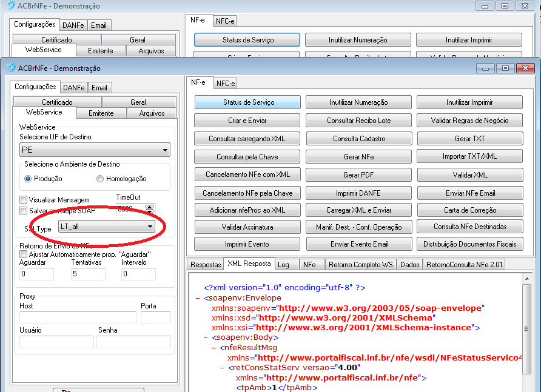Click the Tentativas input field

click(x=88, y=274)
